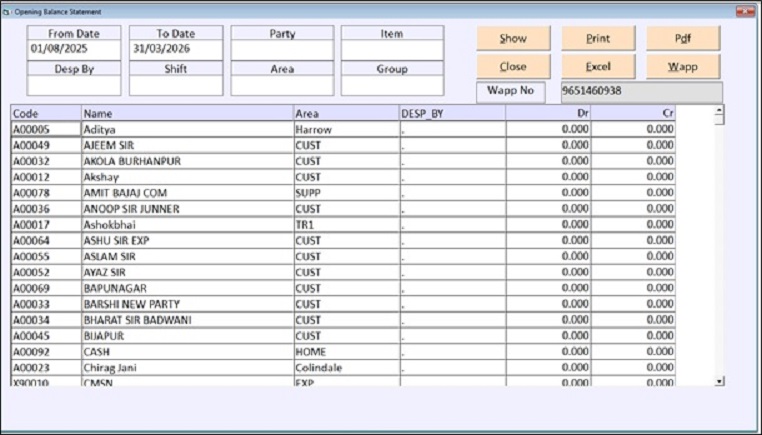Edit the Wapp No field 9651460938
The width and height of the screenshot is (762, 435).
coord(641,92)
